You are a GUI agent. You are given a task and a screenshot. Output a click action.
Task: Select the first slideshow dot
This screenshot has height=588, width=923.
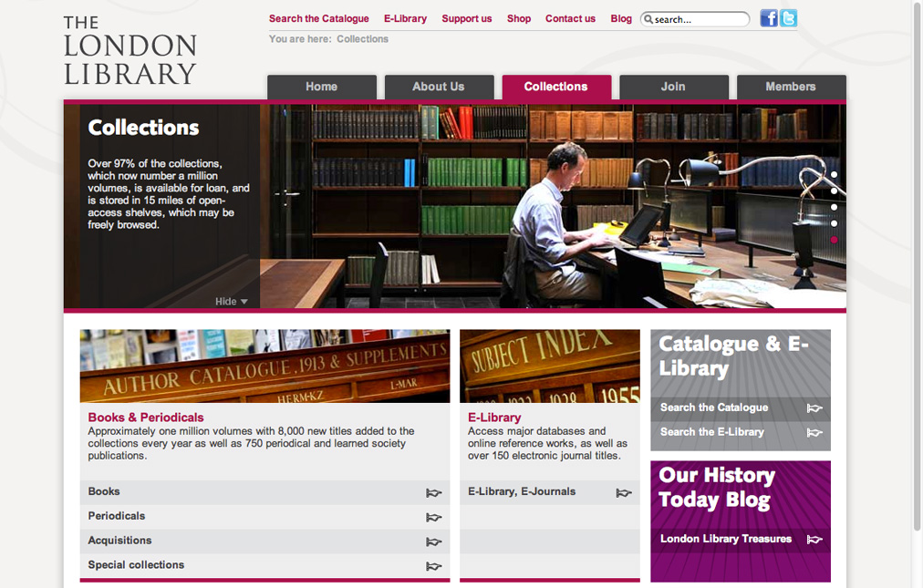835,175
